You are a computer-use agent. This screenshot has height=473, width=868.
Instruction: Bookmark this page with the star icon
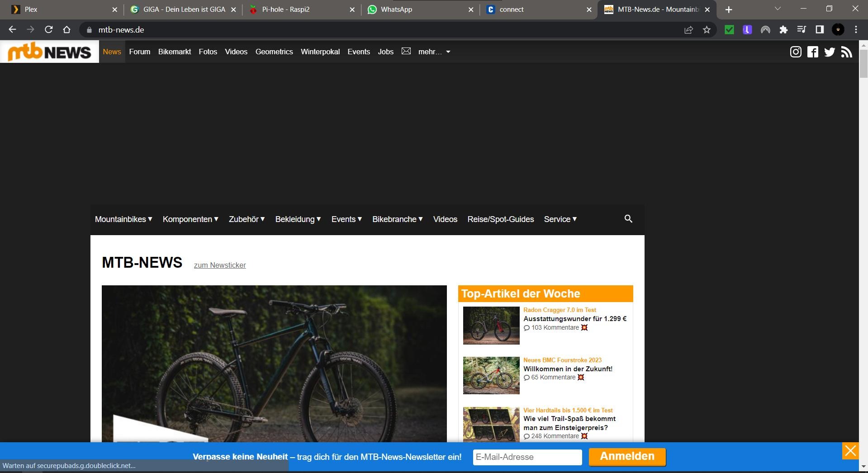point(707,30)
